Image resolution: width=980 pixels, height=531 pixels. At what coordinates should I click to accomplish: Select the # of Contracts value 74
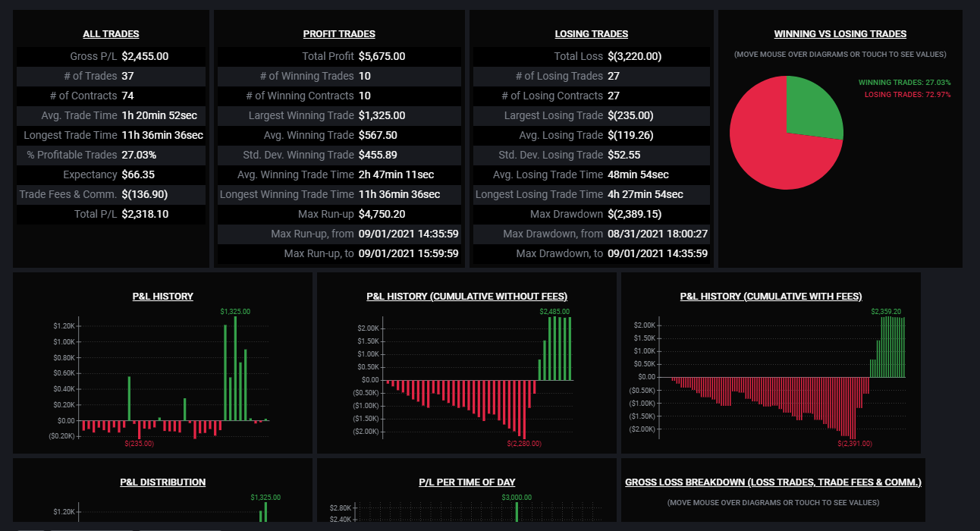pyautogui.click(x=127, y=96)
